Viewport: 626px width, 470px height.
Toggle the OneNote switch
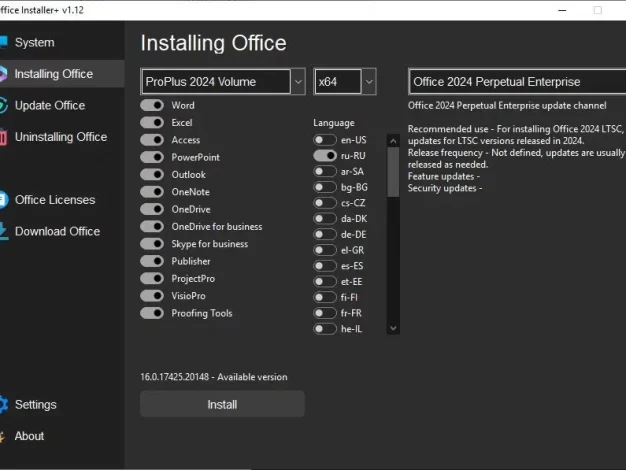[152, 192]
